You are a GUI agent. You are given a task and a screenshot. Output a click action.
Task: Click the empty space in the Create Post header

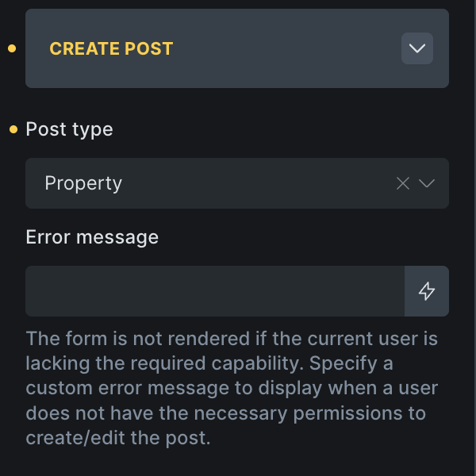point(286,48)
